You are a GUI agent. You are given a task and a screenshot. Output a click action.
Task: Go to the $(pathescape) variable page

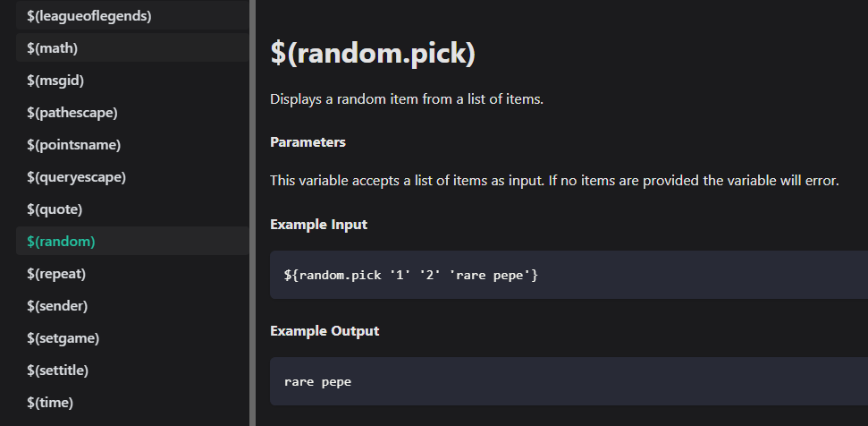[x=132, y=113]
